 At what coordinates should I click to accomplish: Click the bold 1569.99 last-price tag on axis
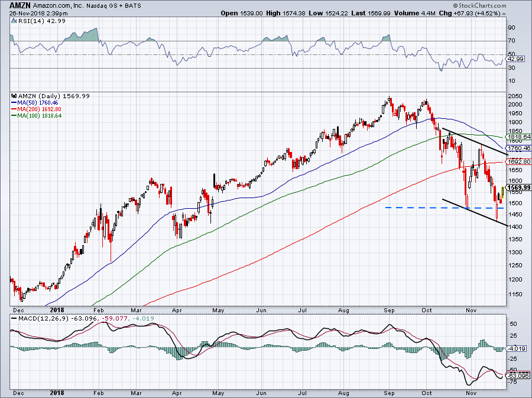point(518,187)
